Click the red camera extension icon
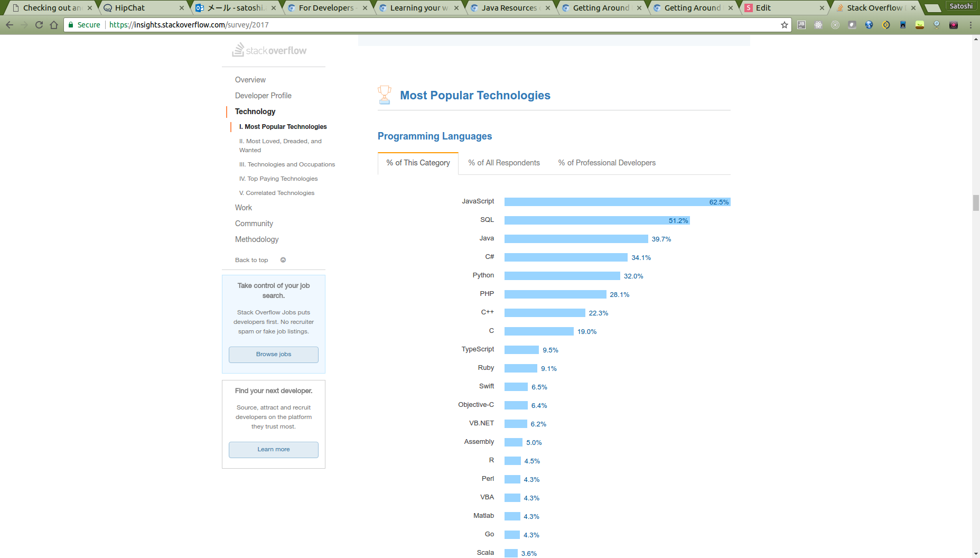Image resolution: width=980 pixels, height=558 pixels. pos(954,25)
